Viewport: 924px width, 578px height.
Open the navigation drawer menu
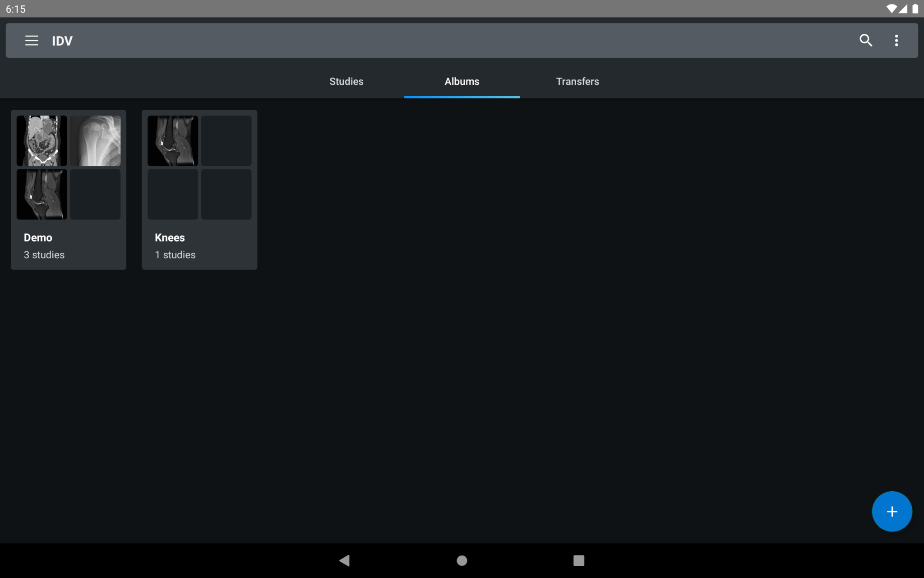coord(32,40)
